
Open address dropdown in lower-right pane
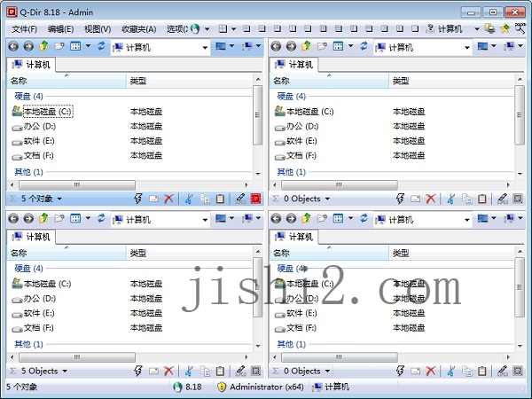(x=467, y=220)
